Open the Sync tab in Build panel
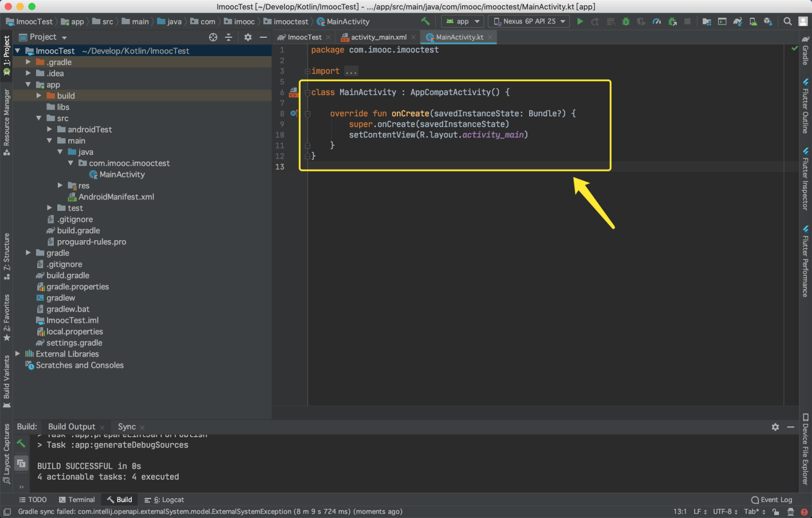Image resolution: width=812 pixels, height=518 pixels. pos(127,427)
